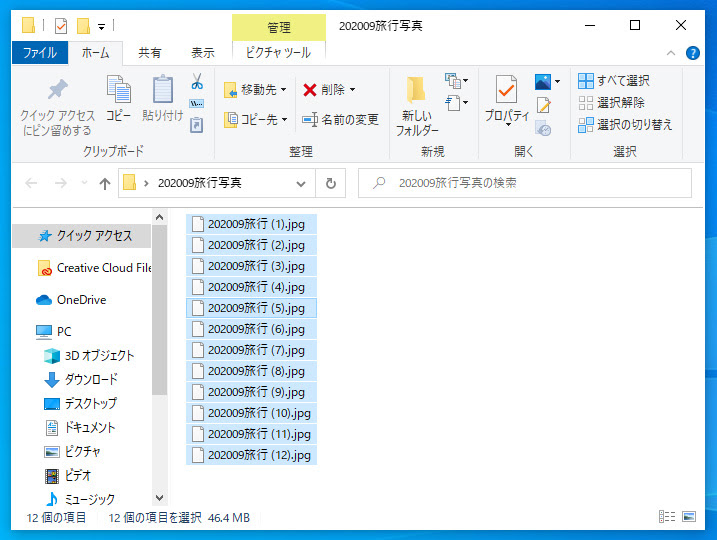Switch to Details view icon in status bar
Image resolution: width=717 pixels, height=540 pixels.
pyautogui.click(x=667, y=517)
